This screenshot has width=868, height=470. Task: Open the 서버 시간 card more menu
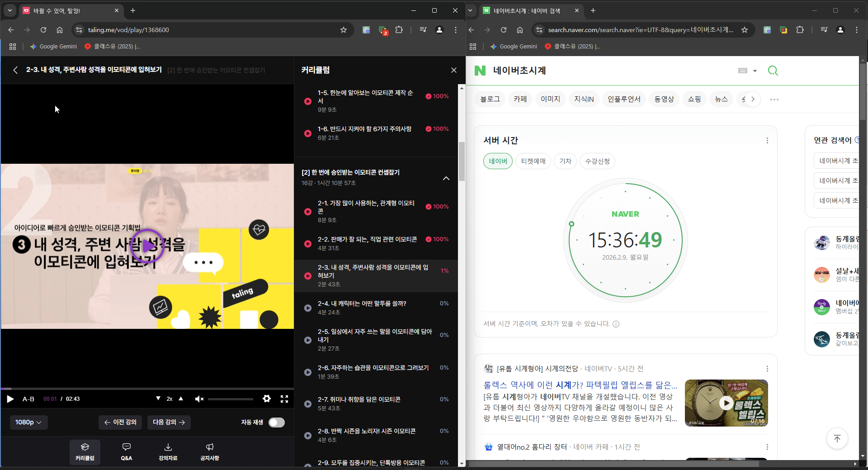tap(767, 141)
